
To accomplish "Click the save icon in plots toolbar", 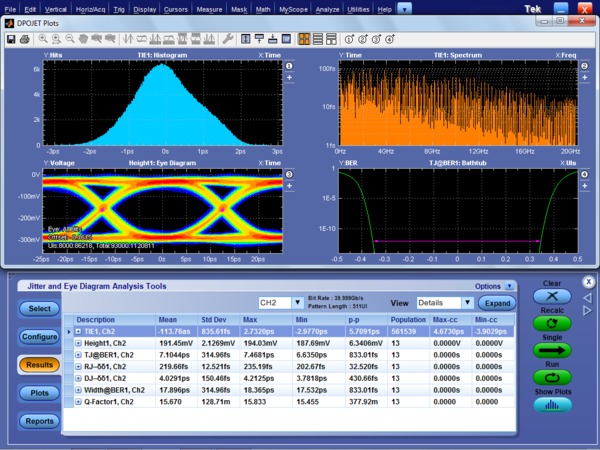I will [x=10, y=39].
